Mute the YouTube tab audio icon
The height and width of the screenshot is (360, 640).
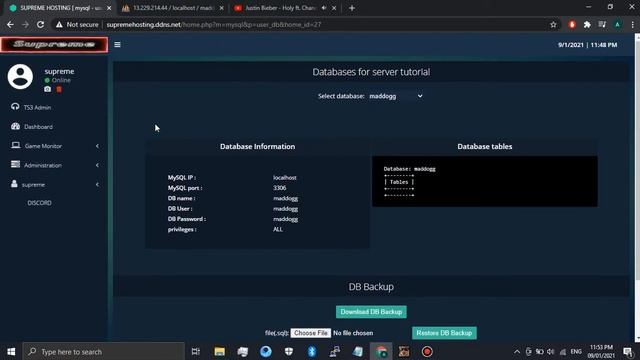coord(324,8)
